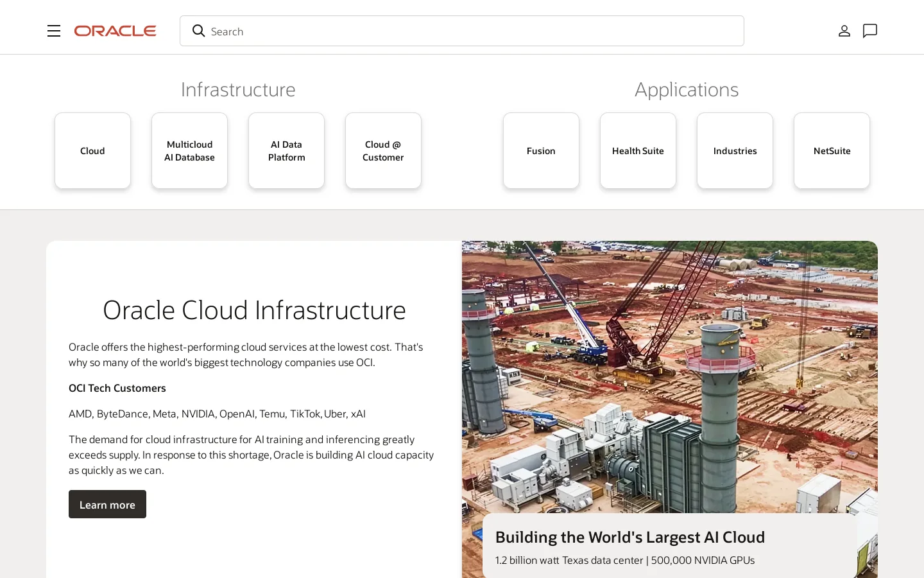Open the Industries card

point(735,151)
